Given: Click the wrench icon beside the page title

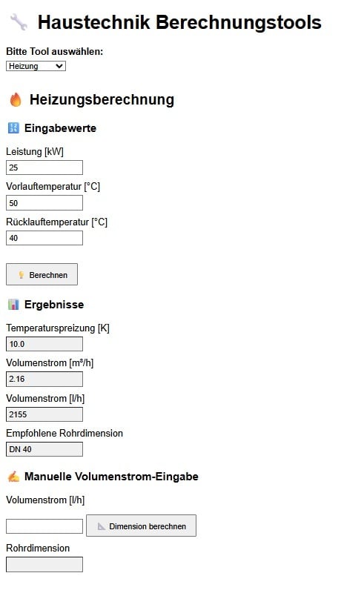Looking at the screenshot, I should [18, 22].
